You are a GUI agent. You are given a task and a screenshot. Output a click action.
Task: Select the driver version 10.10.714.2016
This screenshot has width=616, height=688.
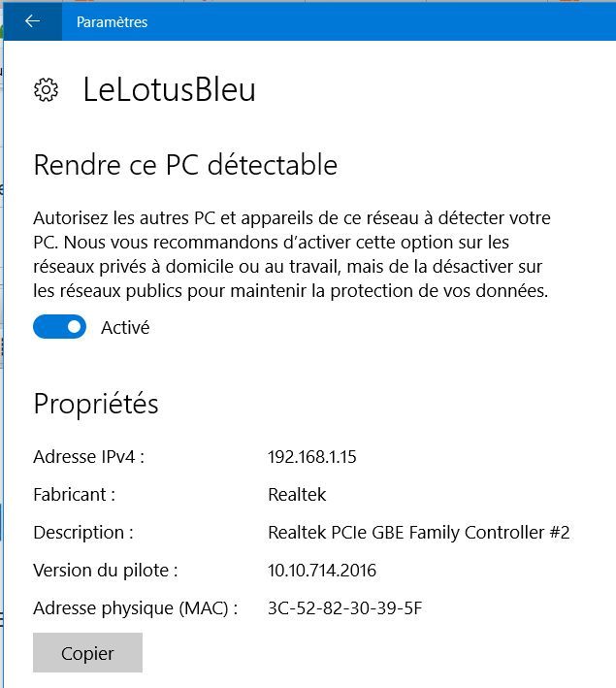[x=322, y=571]
